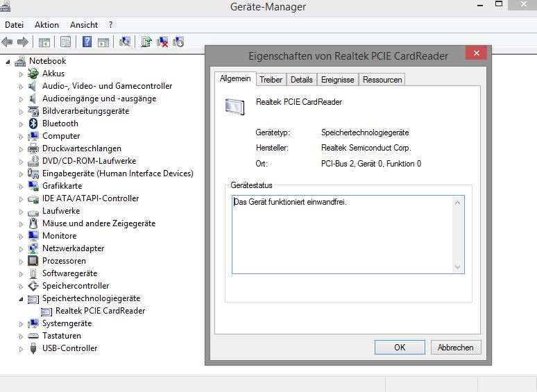Click the blue Help question mark icon
This screenshot has width=537, height=392.
point(87,42)
